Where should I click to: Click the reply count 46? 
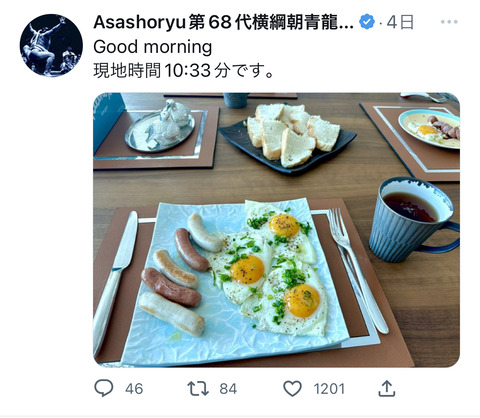pyautogui.click(x=134, y=389)
